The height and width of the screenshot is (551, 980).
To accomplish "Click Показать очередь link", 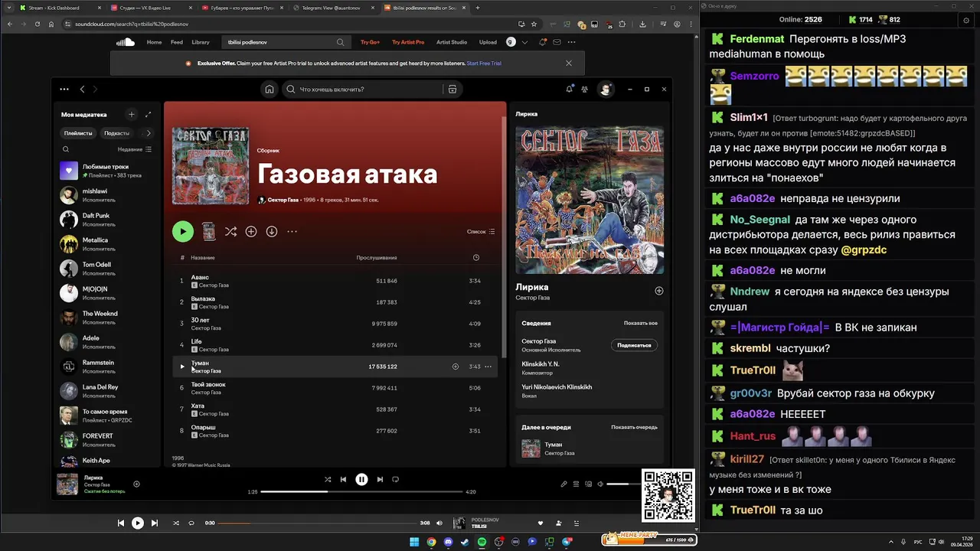I will [x=634, y=427].
